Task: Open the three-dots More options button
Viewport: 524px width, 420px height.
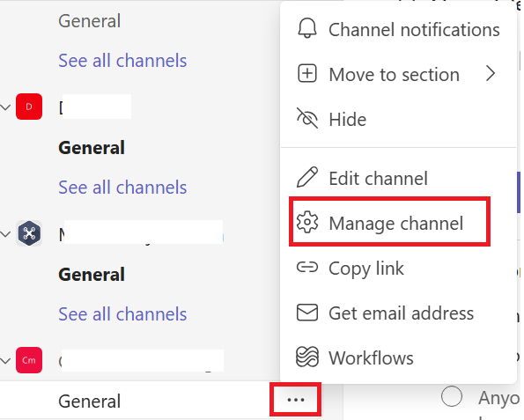Action: pos(296,400)
